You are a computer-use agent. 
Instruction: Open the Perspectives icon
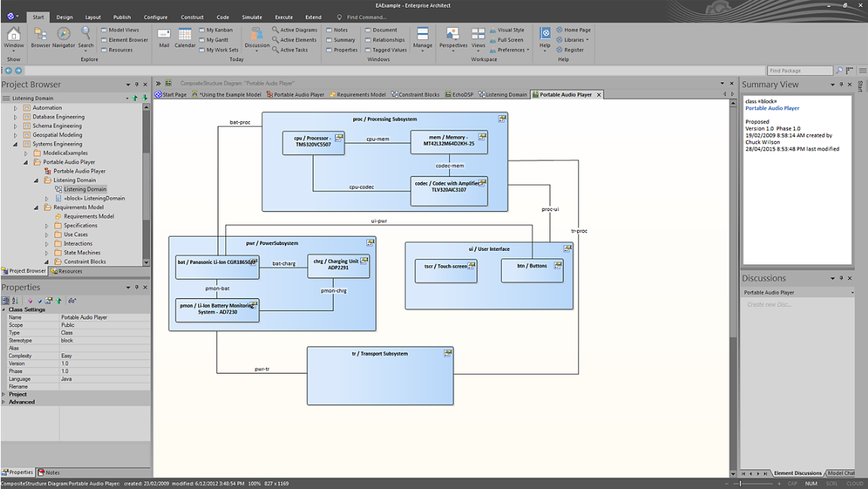[x=453, y=35]
